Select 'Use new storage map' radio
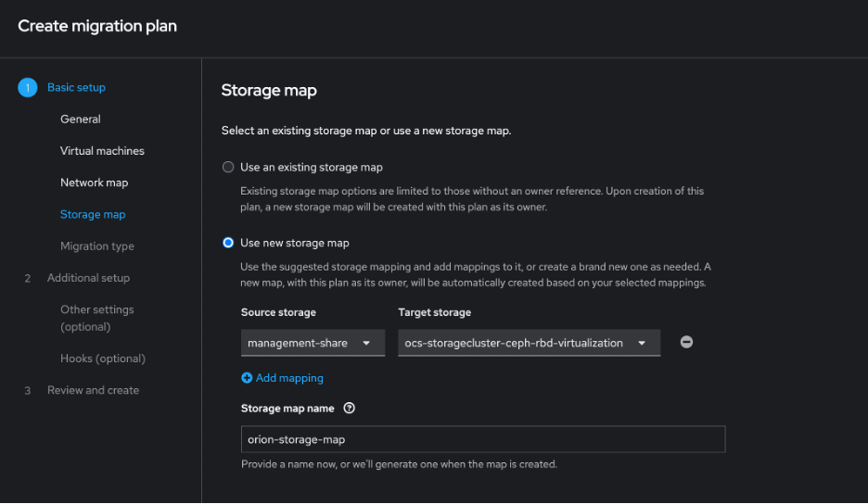The width and height of the screenshot is (868, 504). click(x=228, y=243)
